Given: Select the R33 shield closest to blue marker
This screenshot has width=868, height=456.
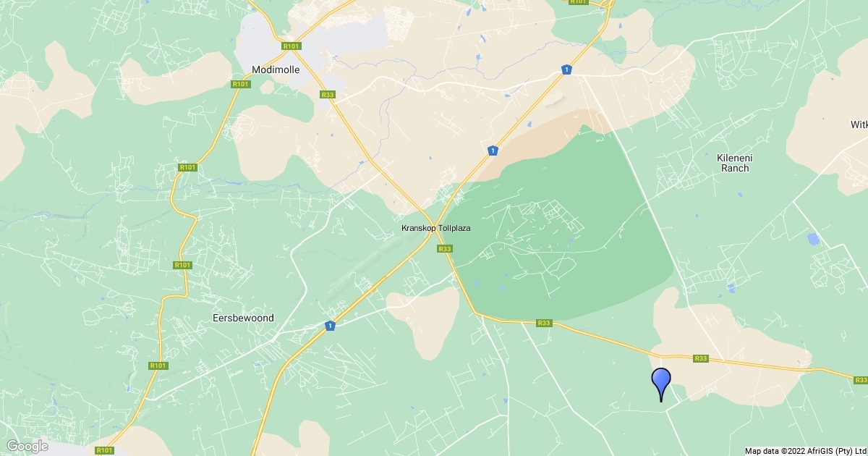Looking at the screenshot, I should [x=700, y=358].
